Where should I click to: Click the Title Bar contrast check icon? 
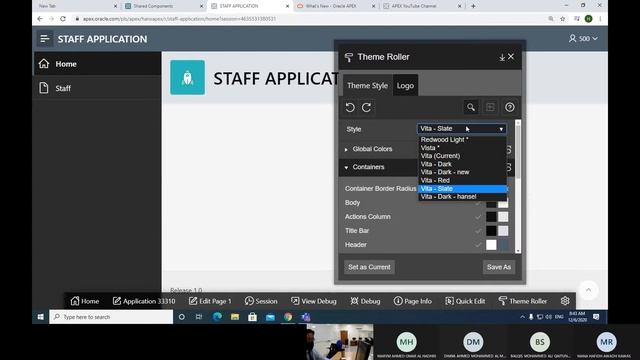coord(478,231)
